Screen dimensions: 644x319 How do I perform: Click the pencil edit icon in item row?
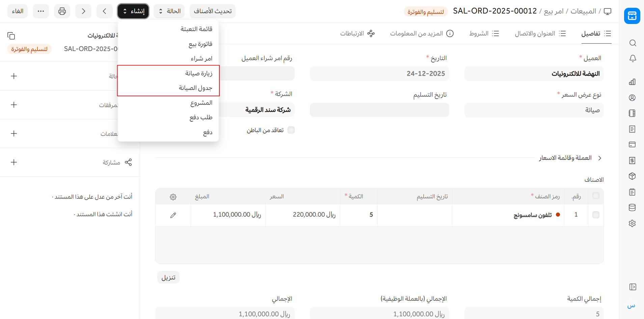(x=173, y=215)
